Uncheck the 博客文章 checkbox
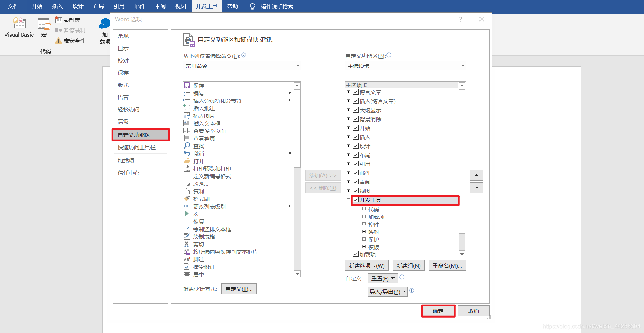Viewport: 644px width, 333px height. click(x=356, y=92)
